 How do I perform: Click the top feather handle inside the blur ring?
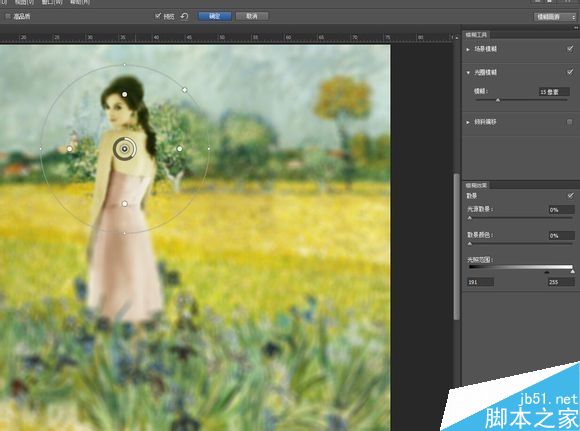click(125, 95)
